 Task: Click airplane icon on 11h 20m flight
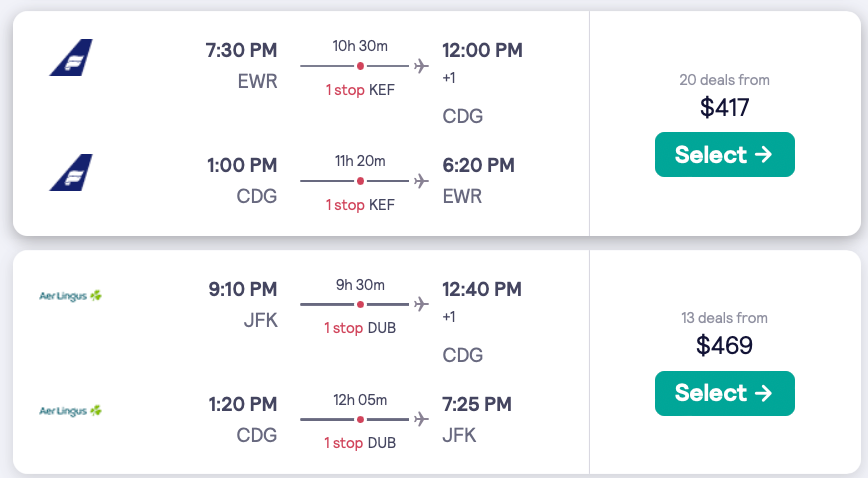(x=420, y=181)
